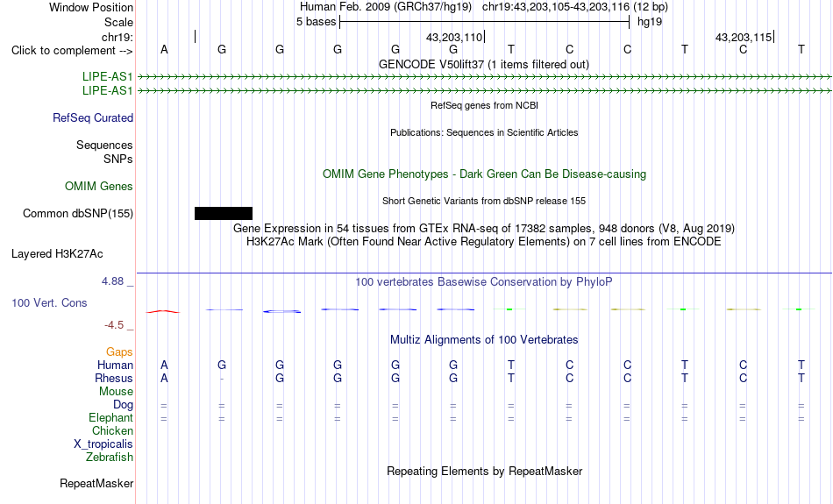The image size is (833, 504).
Task: Click the Rhesus species label
Action: click(114, 378)
